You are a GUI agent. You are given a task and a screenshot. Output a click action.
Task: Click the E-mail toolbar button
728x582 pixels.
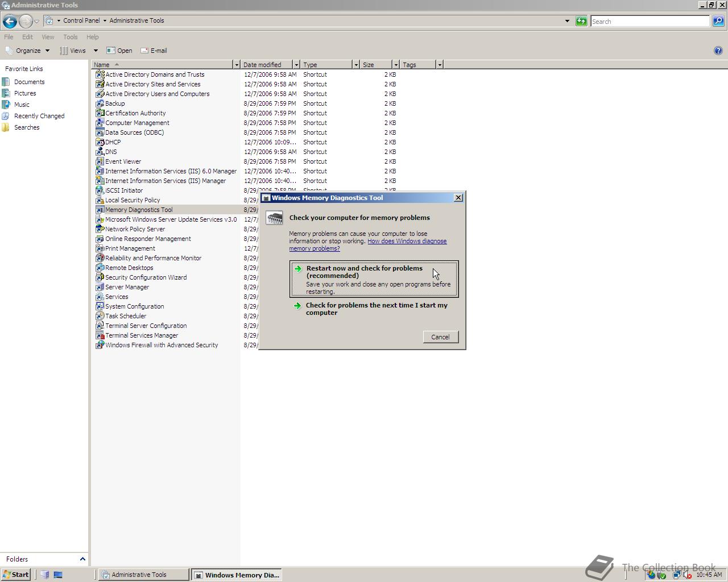tap(154, 51)
